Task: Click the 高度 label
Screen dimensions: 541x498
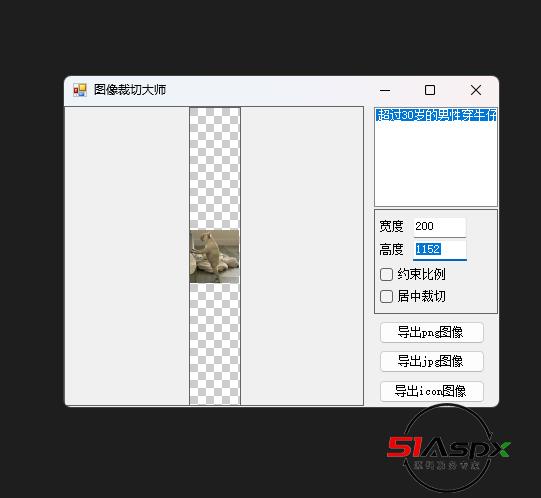Action: tap(391, 250)
